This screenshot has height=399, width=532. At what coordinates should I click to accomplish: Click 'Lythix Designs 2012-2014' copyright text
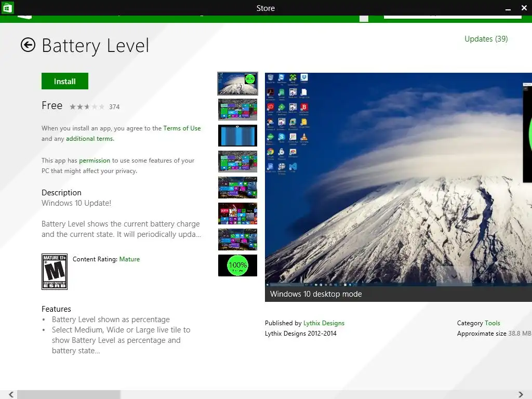tap(301, 334)
